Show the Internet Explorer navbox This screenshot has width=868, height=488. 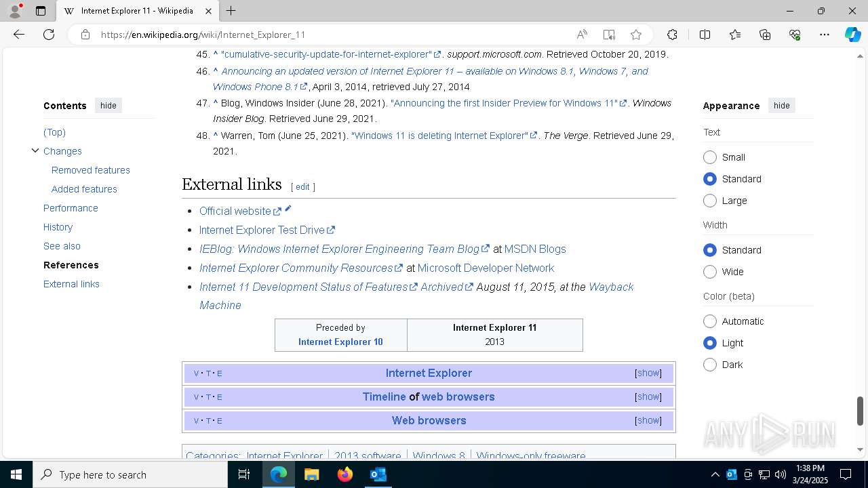point(648,373)
